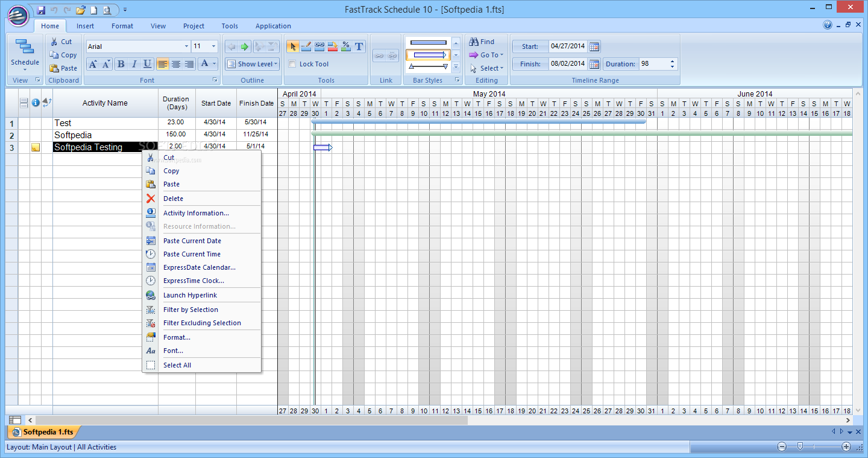Click the Open folder icon in quick access toolbar
Screen dimensions: 868x458
80,10
